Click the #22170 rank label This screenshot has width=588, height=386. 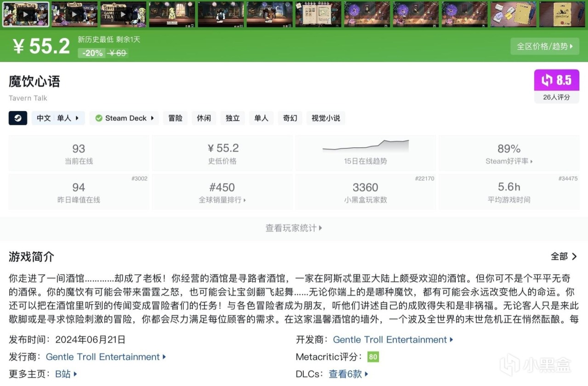[x=424, y=179]
